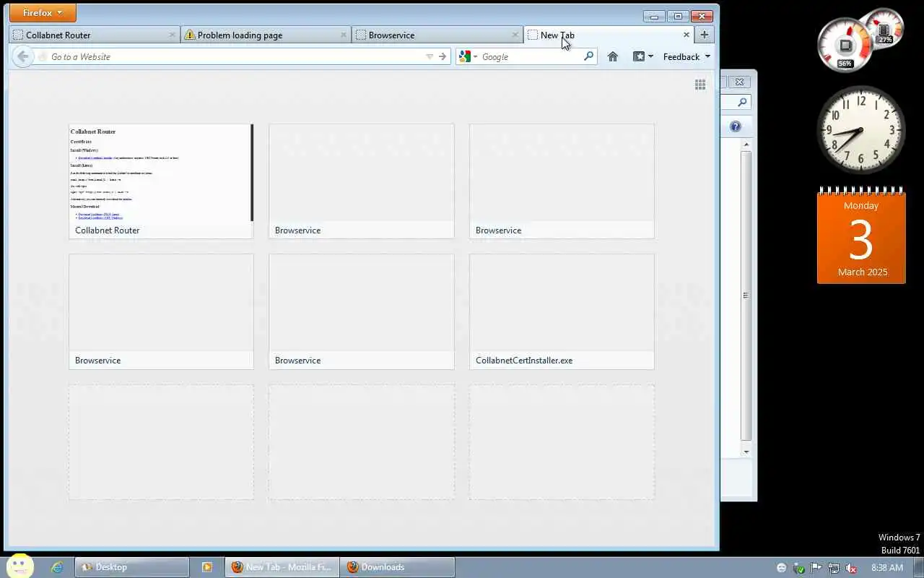Close the New Tab tab
924x578 pixels.
point(687,35)
